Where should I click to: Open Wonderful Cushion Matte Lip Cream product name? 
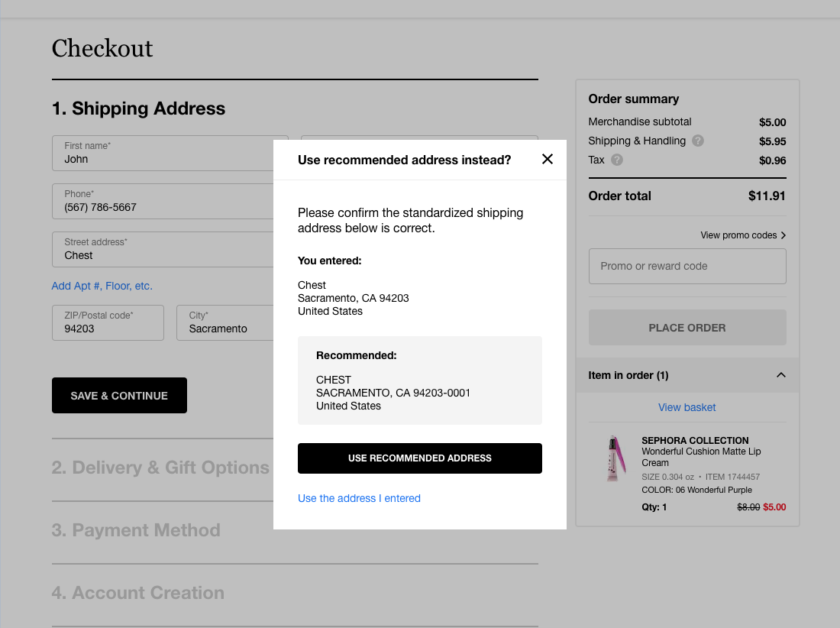(x=700, y=457)
